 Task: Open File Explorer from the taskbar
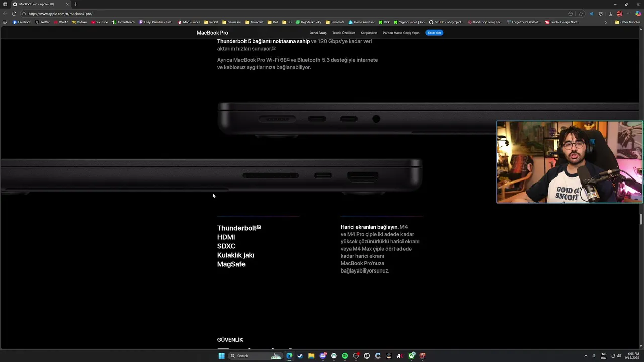tap(311, 356)
